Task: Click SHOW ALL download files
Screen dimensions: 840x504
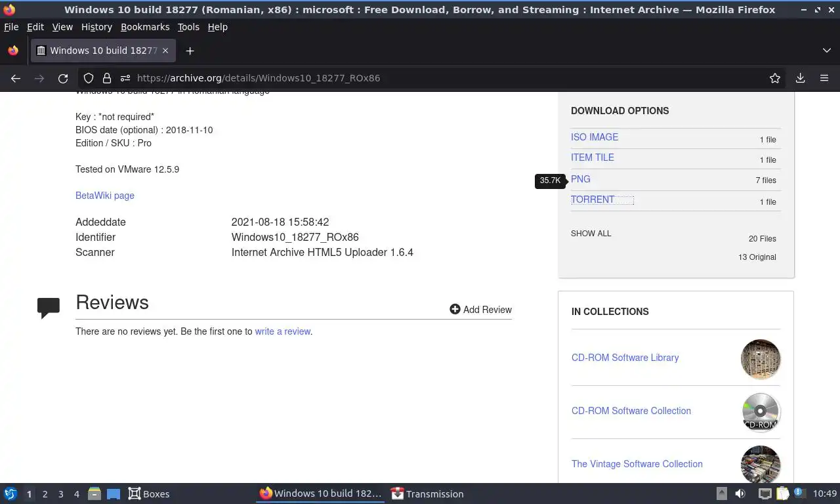Action: pyautogui.click(x=591, y=234)
